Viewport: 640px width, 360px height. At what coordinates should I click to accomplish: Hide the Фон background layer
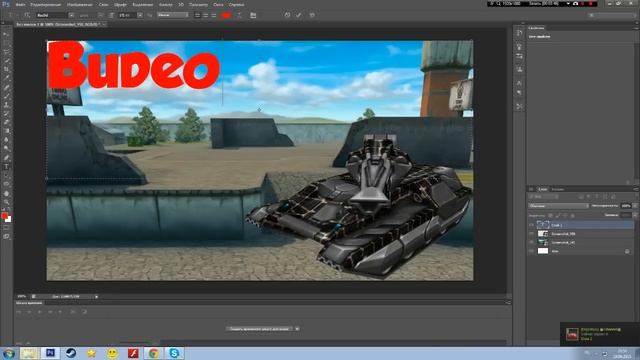click(531, 251)
